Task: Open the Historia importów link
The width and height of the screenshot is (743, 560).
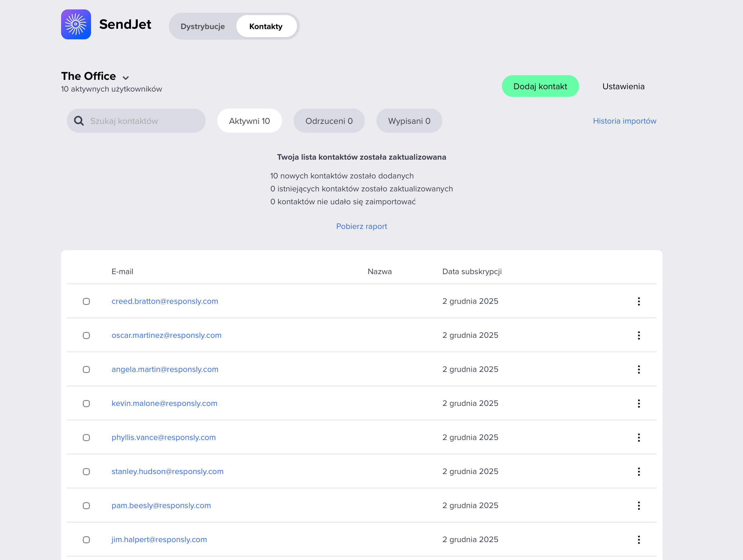Action: [x=624, y=121]
